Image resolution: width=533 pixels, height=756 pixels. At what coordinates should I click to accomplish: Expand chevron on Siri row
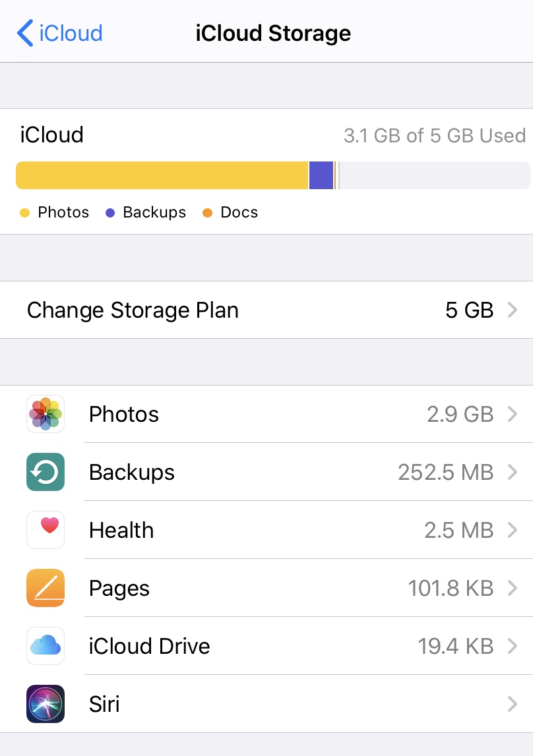[x=513, y=704]
